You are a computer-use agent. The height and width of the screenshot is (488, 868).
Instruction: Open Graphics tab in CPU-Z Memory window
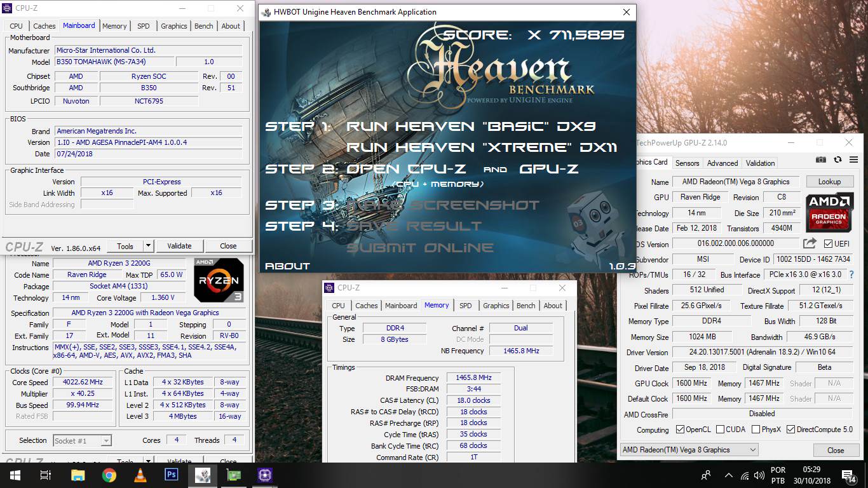point(496,306)
